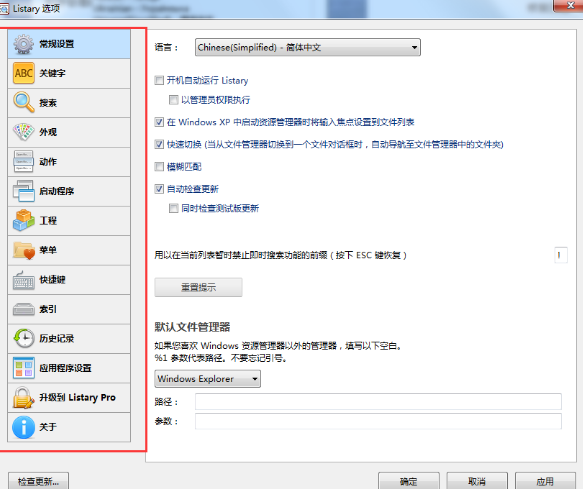The image size is (583, 489).
Task: Select the 工程 blocks icon
Action: pos(24,221)
